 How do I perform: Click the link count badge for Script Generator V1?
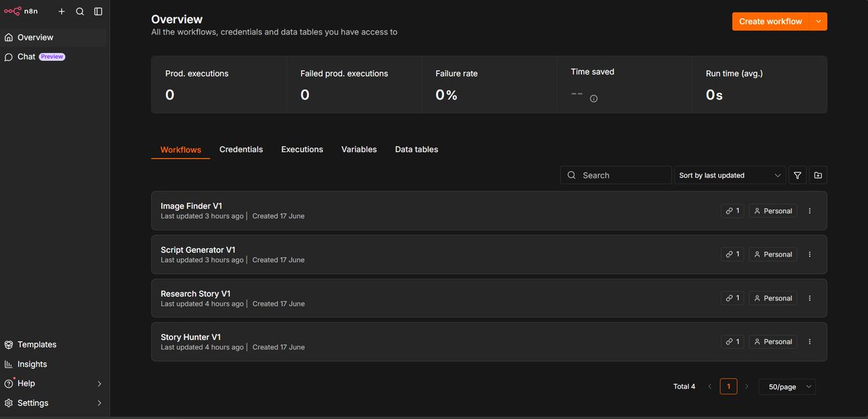[x=732, y=254]
